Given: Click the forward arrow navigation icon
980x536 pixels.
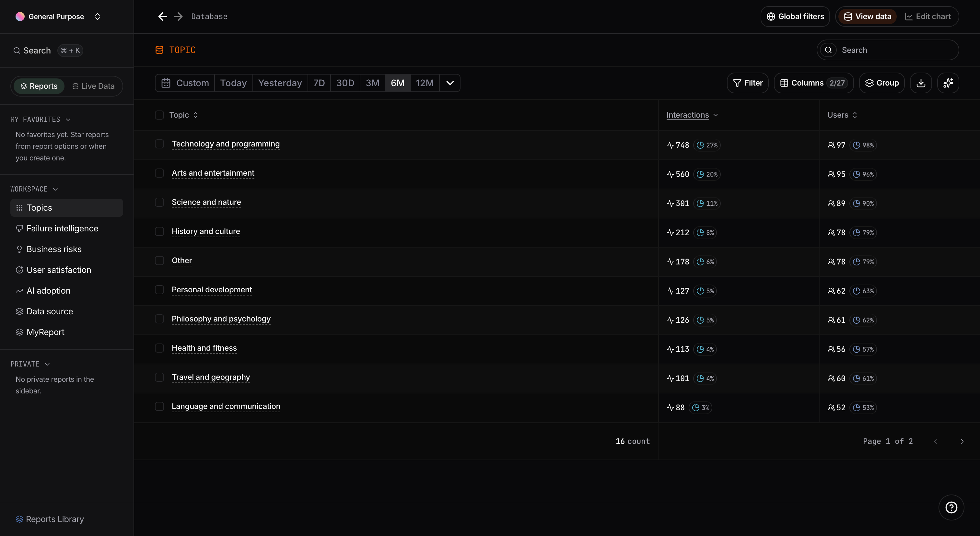Looking at the screenshot, I should click(178, 16).
